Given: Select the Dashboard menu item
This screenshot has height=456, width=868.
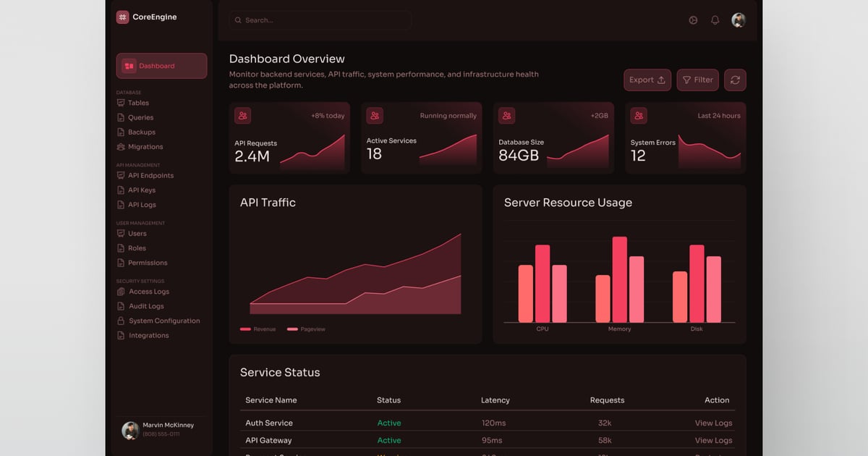Looking at the screenshot, I should (161, 66).
